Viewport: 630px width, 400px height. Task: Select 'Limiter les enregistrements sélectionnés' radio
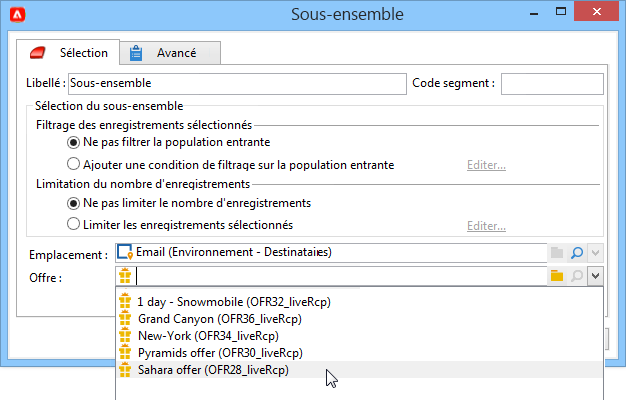point(73,224)
